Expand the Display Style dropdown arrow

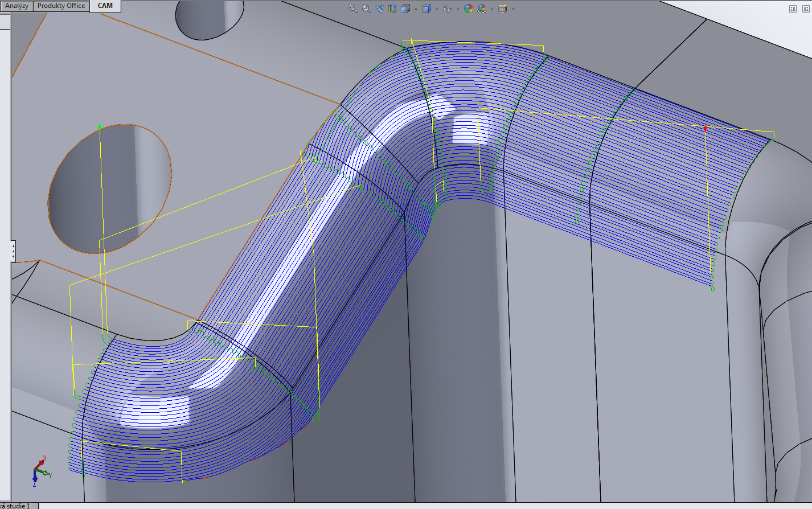(x=437, y=9)
